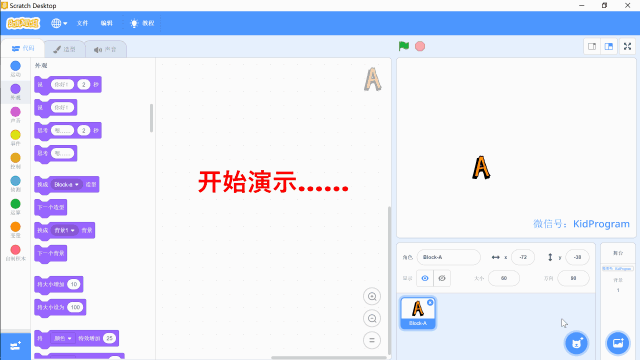This screenshot has height=360, width=640.
Task: Click the green flag to run
Action: [x=404, y=46]
